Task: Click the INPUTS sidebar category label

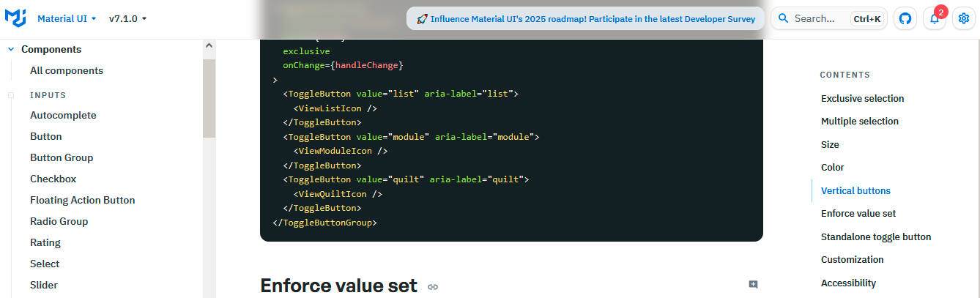Action: [48, 95]
